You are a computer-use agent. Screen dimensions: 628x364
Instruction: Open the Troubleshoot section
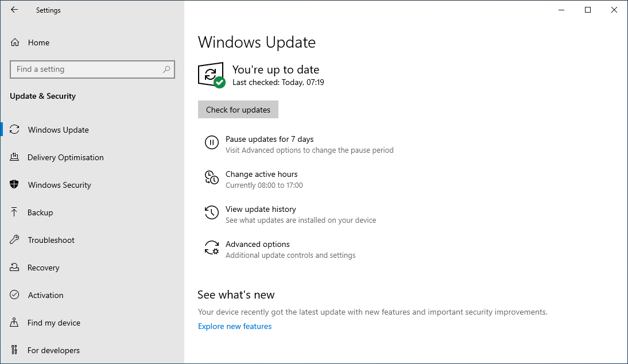[x=51, y=240]
